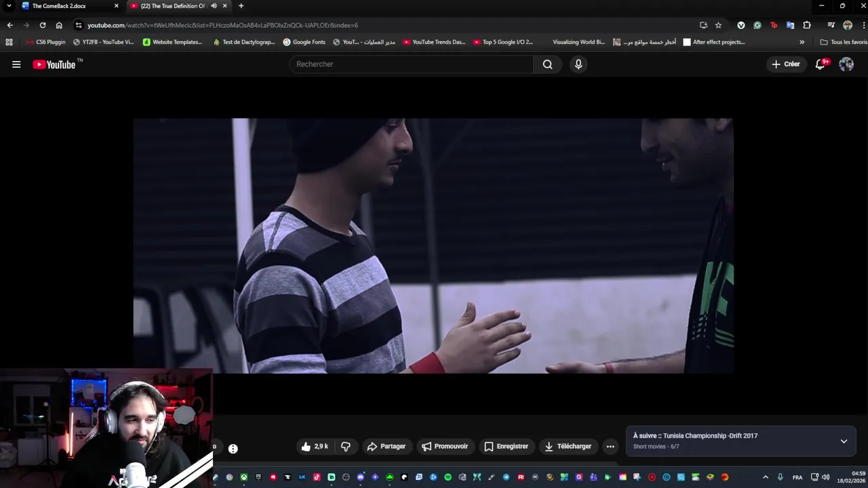Open a new browser tab
868x488 pixels.
pyautogui.click(x=241, y=6)
